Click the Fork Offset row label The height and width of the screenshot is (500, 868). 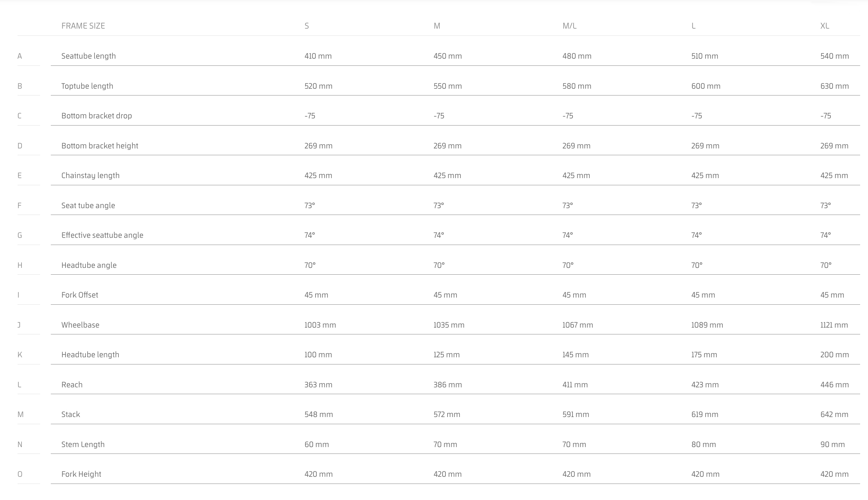tap(80, 295)
